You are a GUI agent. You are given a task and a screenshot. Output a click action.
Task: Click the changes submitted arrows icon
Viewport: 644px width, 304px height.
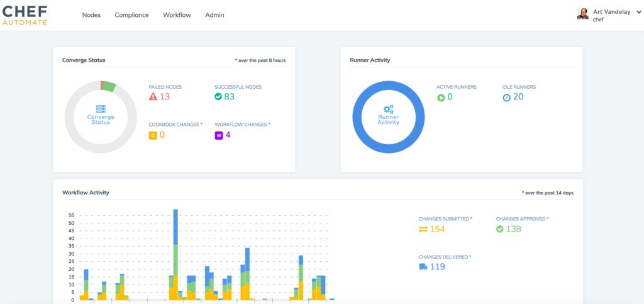[x=423, y=229]
